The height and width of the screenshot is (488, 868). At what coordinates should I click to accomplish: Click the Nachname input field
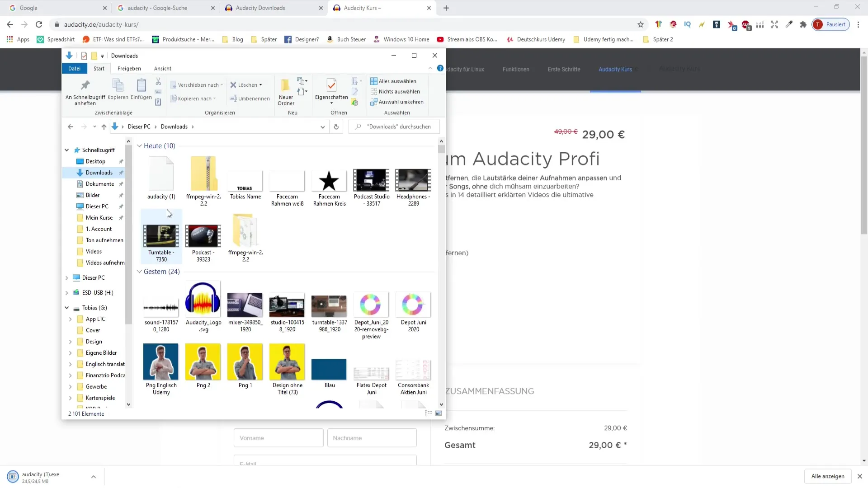pyautogui.click(x=372, y=438)
